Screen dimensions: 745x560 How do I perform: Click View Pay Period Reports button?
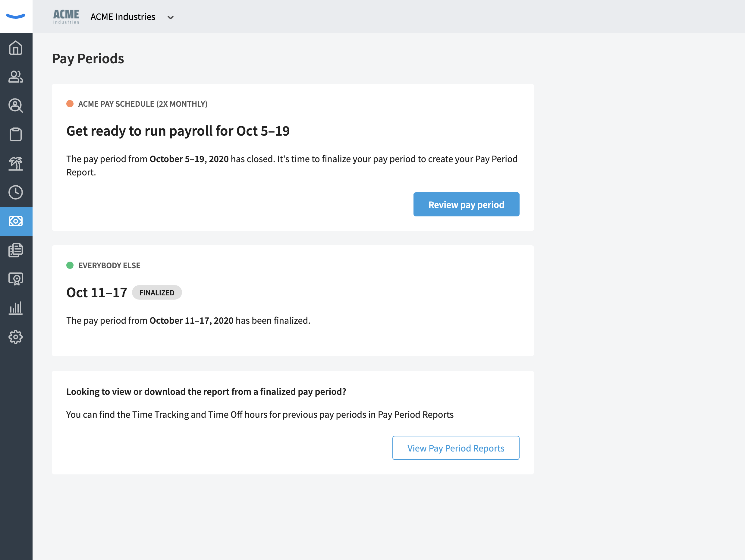click(456, 448)
